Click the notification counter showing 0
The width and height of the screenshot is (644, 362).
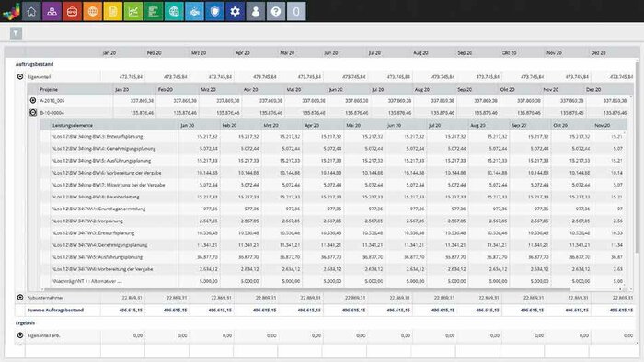click(296, 11)
